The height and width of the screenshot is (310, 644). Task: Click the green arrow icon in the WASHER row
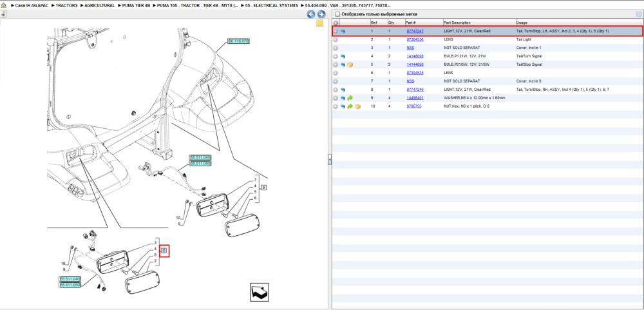(x=350, y=98)
